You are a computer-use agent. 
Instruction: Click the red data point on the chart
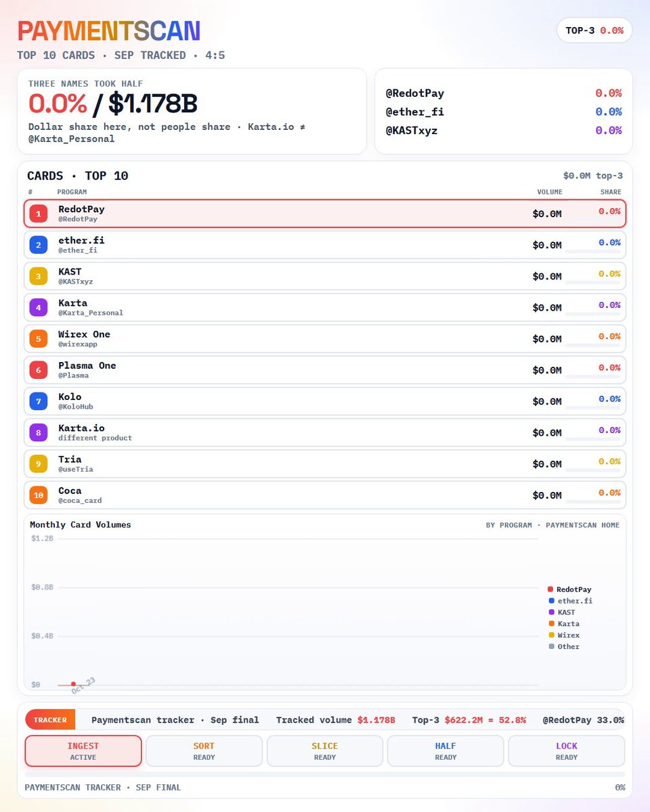click(73, 684)
